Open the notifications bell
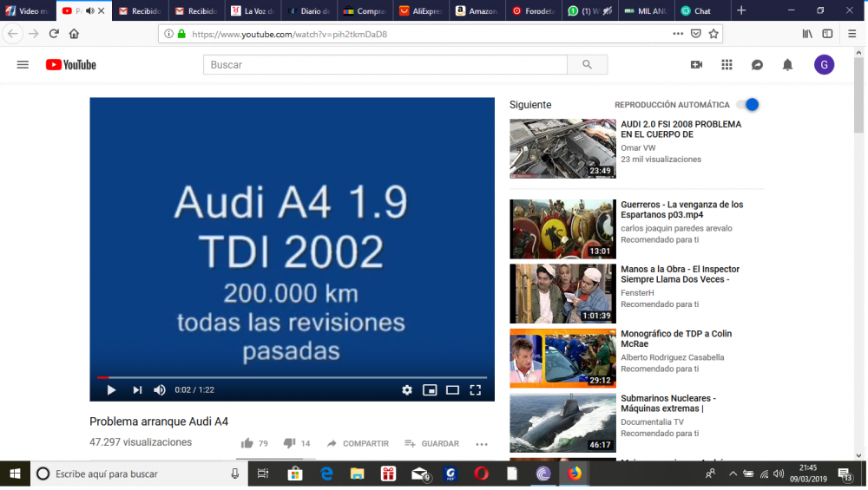868x490 pixels. (787, 65)
